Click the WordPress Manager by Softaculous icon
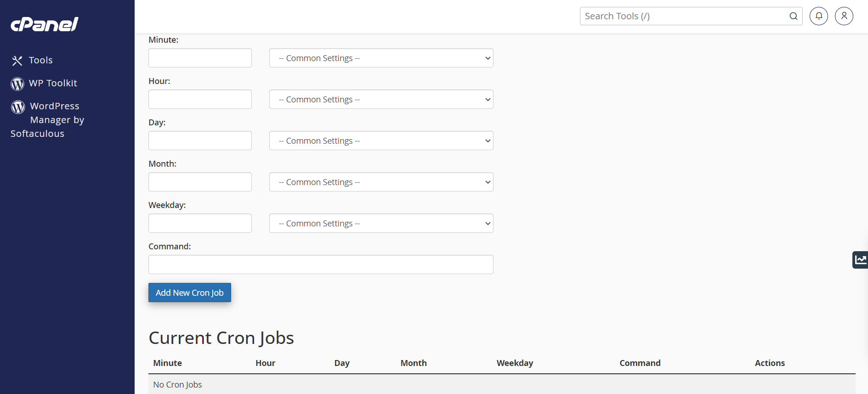Image resolution: width=868 pixels, height=394 pixels. (18, 107)
